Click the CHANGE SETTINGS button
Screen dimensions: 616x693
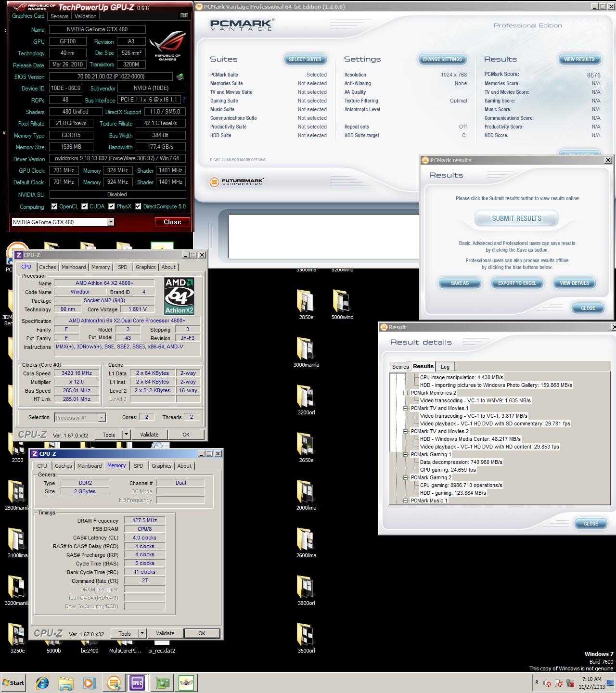coord(442,59)
